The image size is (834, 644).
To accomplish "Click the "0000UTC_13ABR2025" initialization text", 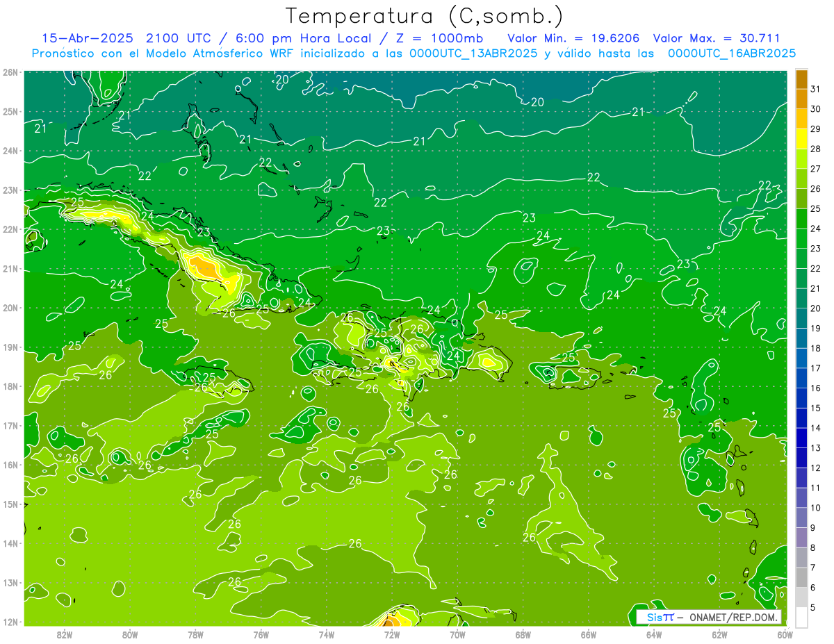I will [x=473, y=53].
